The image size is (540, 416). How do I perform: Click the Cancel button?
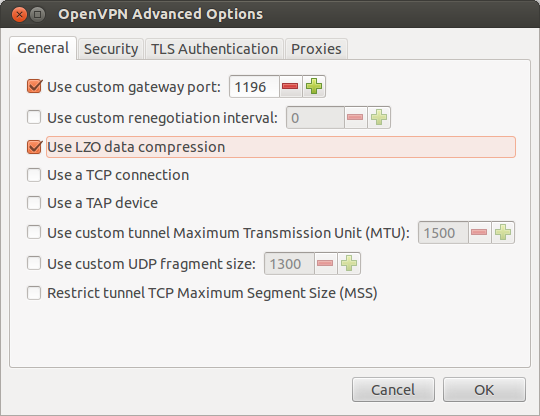393,390
